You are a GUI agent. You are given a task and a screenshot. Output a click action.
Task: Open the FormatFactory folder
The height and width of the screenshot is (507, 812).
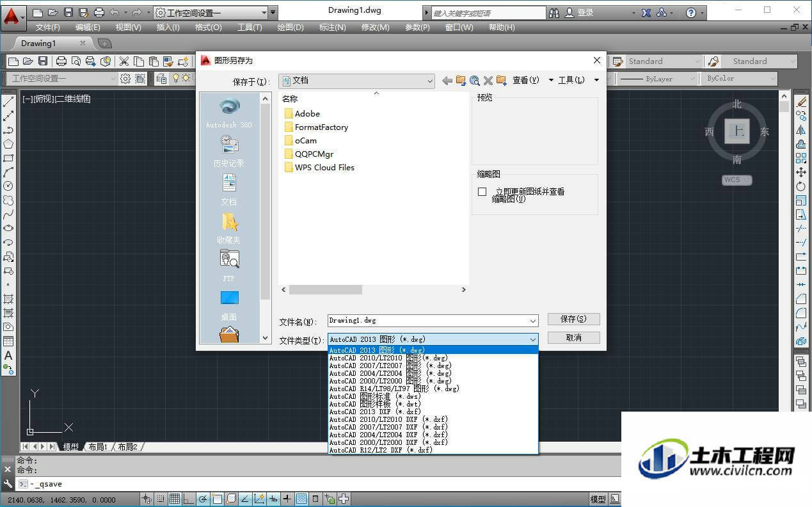[317, 127]
